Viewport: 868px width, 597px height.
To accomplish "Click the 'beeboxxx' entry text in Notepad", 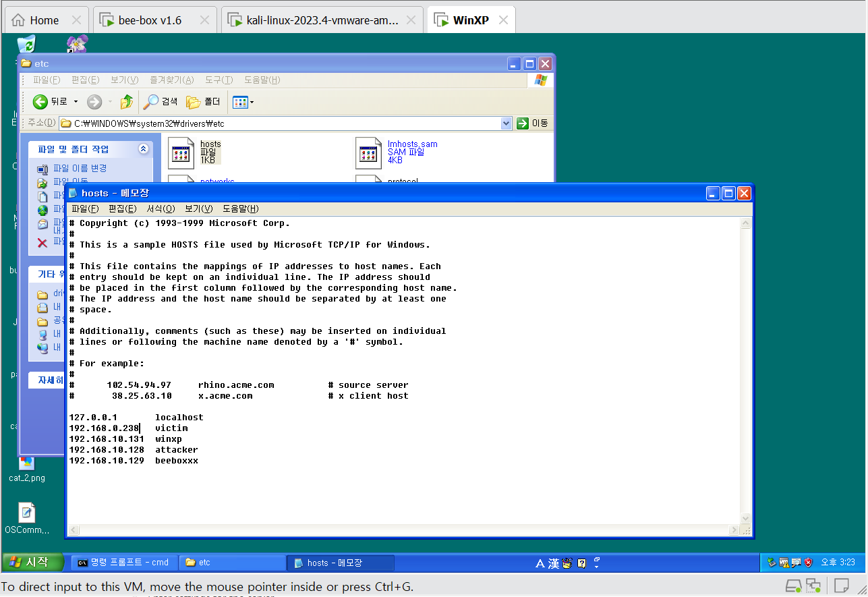I will point(177,461).
